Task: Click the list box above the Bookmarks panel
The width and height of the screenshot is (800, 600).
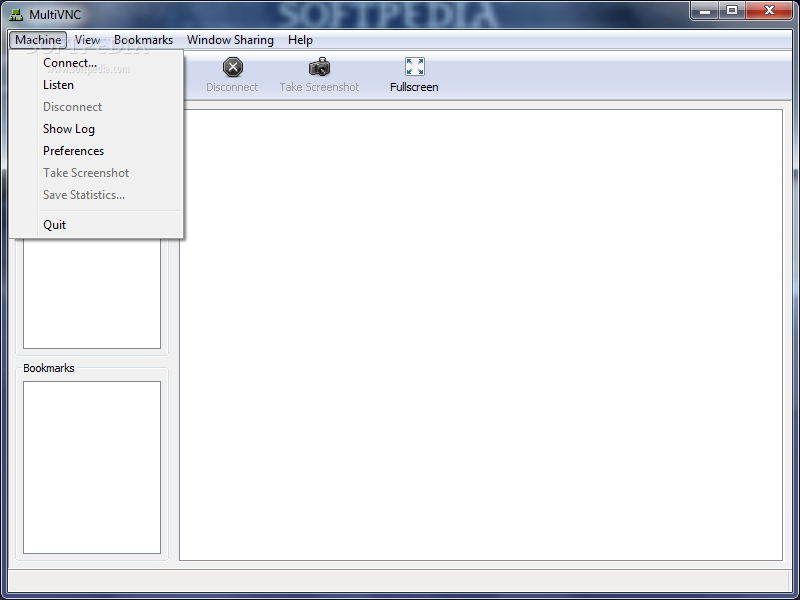Action: 92,293
